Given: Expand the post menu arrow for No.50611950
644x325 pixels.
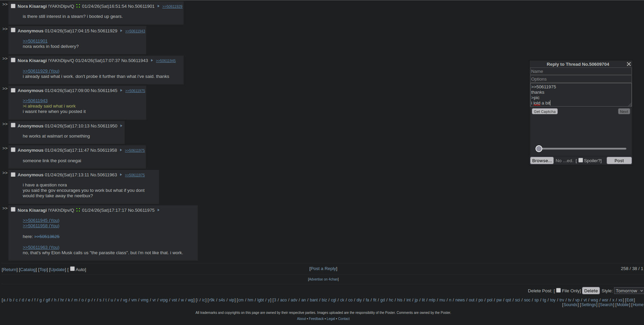Looking at the screenshot, I should (x=121, y=126).
